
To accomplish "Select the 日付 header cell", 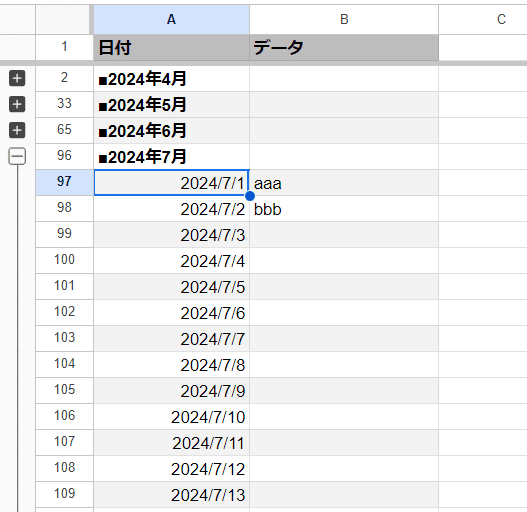I will click(x=171, y=47).
